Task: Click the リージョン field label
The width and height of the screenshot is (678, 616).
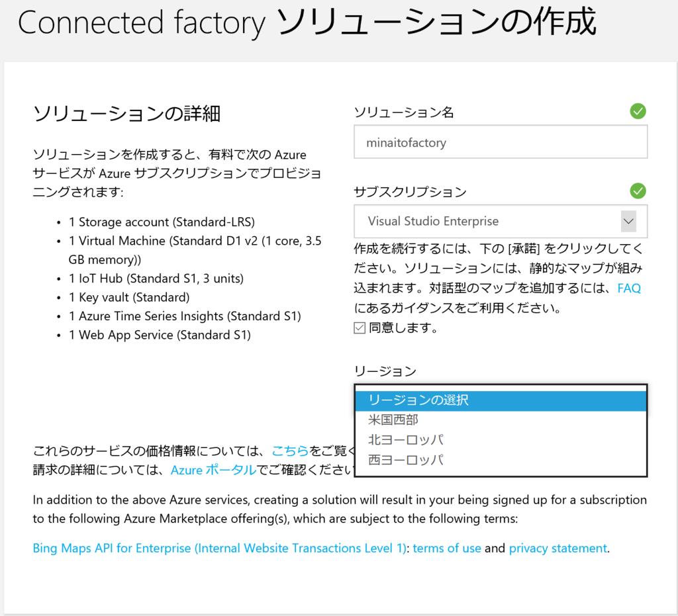Action: (385, 371)
